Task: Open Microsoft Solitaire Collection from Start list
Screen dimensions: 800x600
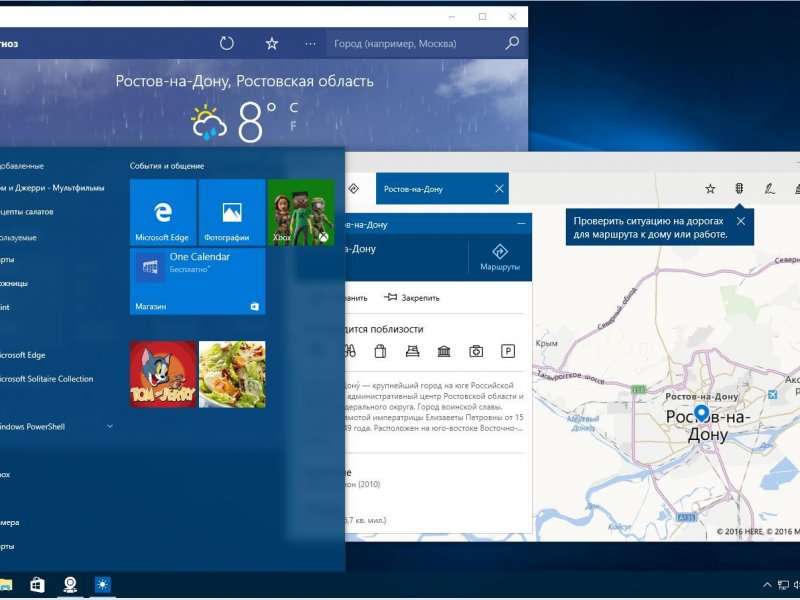Action: 46,379
